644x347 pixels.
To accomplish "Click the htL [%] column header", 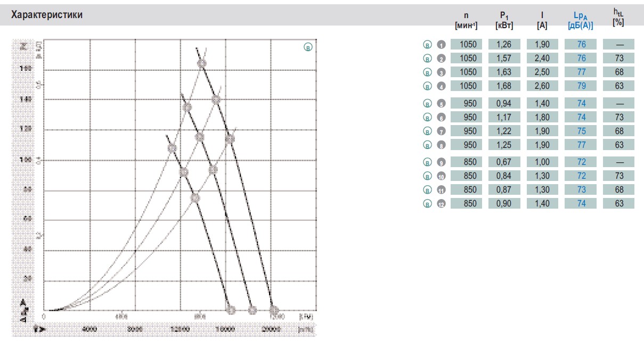I will tap(618, 17).
